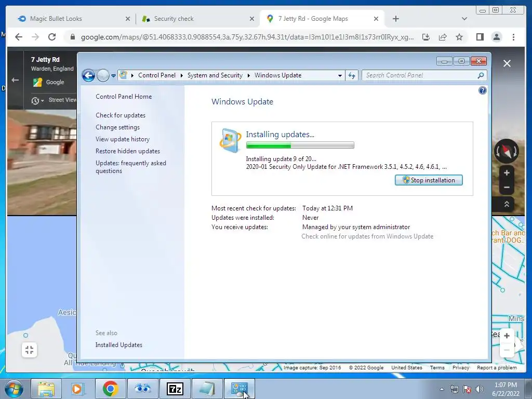Show hidden system tray icons arrow
The width and height of the screenshot is (532, 399).
442,389
